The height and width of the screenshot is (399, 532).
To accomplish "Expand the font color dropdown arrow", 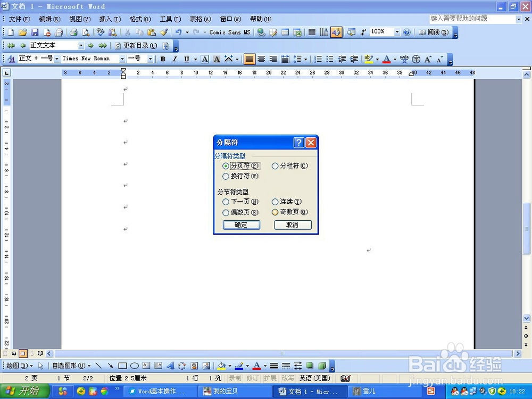I will click(x=395, y=60).
